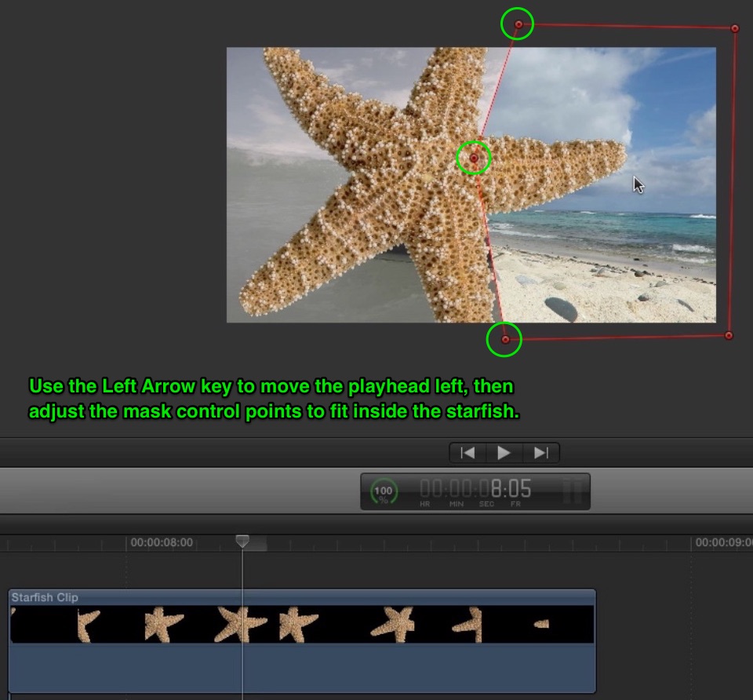Image resolution: width=753 pixels, height=700 pixels.
Task: Click the tiny last starfish thumbnail in filmstrip
Action: pyautogui.click(x=542, y=624)
